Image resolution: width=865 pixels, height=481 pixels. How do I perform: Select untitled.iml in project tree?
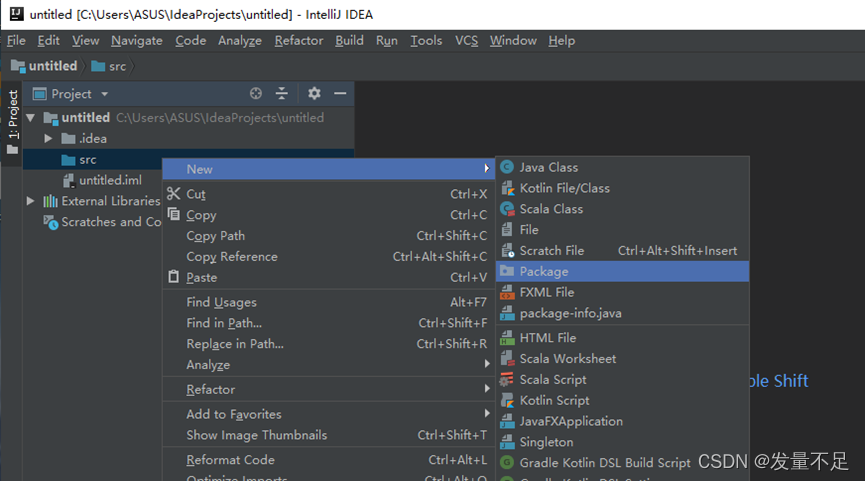click(110, 180)
